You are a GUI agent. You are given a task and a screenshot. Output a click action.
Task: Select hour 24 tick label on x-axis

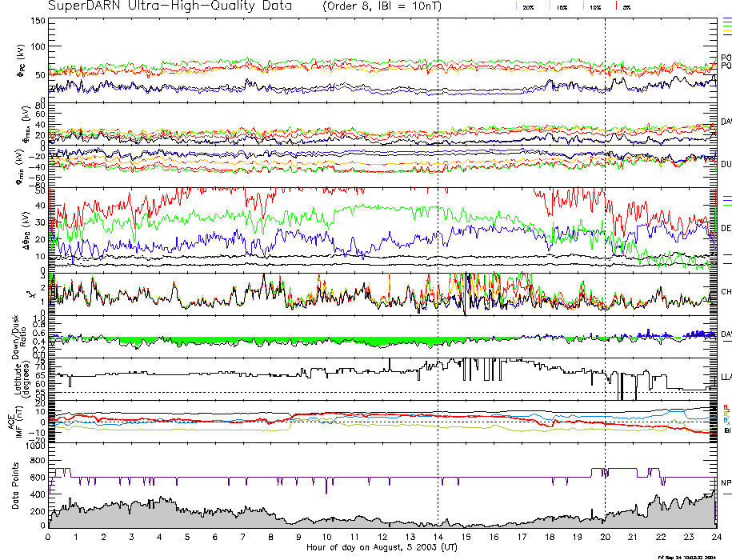coord(714,537)
